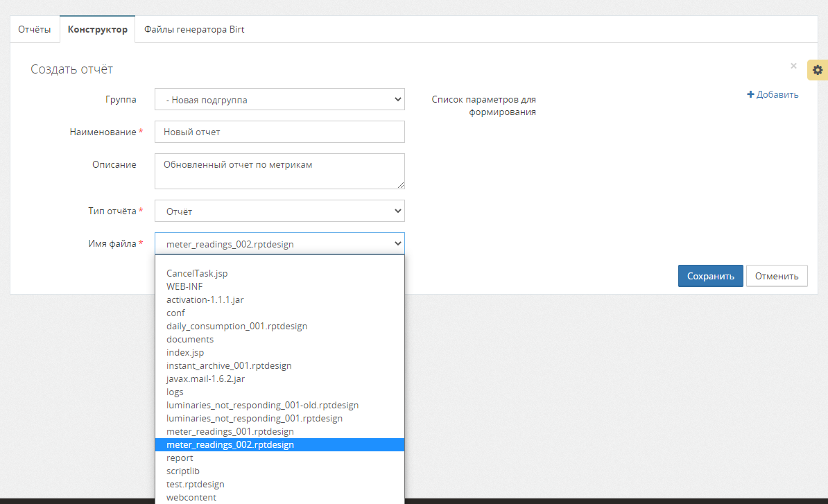828x504 pixels.
Task: Click into the Наименование text field
Action: click(279, 132)
